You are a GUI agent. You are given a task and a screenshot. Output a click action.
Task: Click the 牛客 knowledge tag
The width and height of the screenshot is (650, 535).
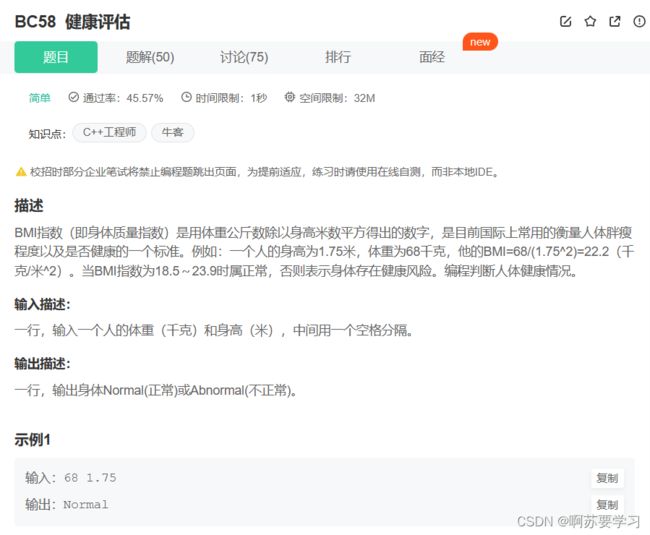pos(172,133)
